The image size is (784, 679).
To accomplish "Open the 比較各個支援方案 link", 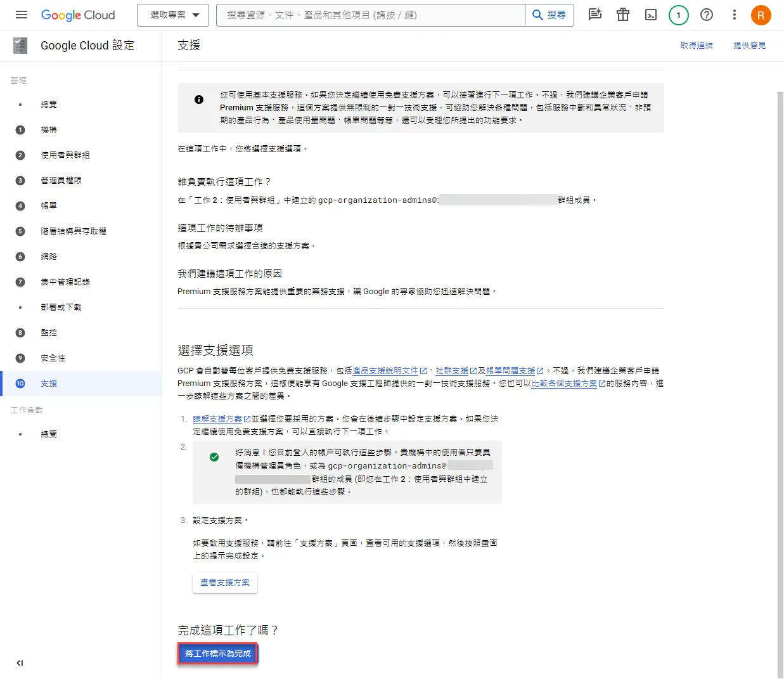I will click(568, 384).
